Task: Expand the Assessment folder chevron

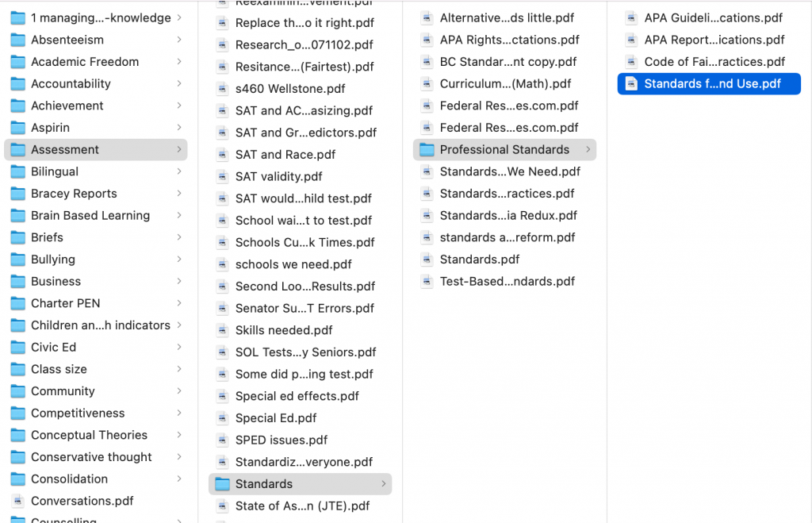Action: (x=179, y=149)
